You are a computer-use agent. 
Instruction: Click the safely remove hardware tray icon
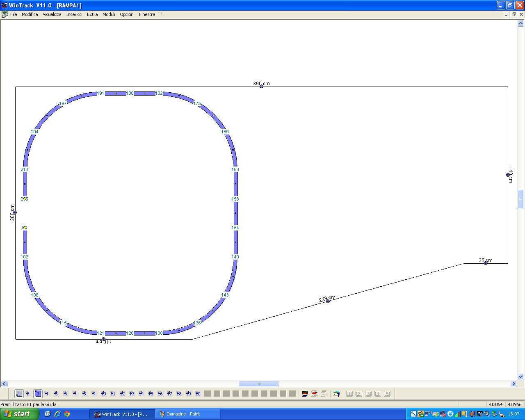click(x=494, y=414)
